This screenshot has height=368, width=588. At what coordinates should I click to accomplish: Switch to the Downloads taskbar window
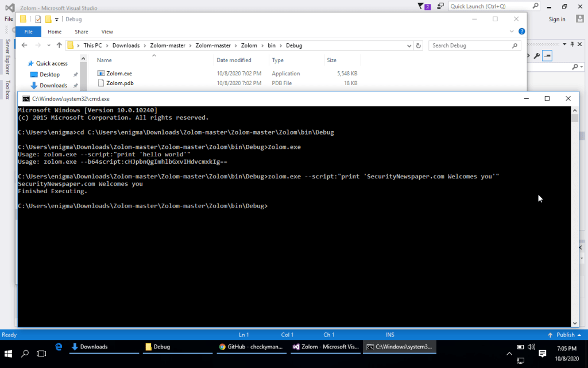click(x=104, y=347)
